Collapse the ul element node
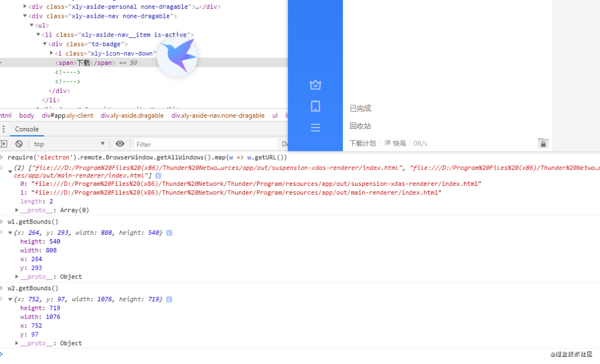The height and width of the screenshot is (364, 600). [32, 25]
